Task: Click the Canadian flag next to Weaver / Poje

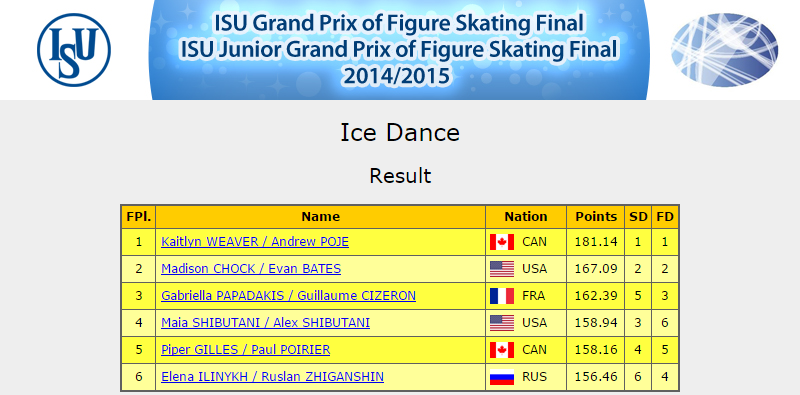Action: [x=502, y=242]
